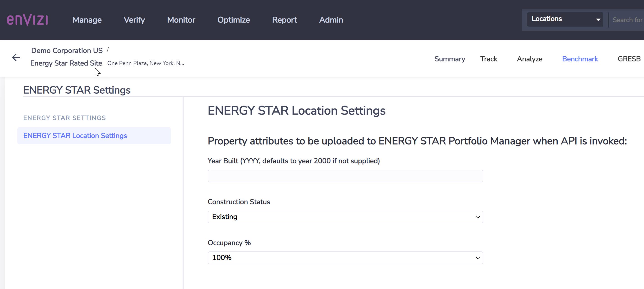Click the Construction Status label
Viewport: 644px width, 289px height.
coord(239,202)
